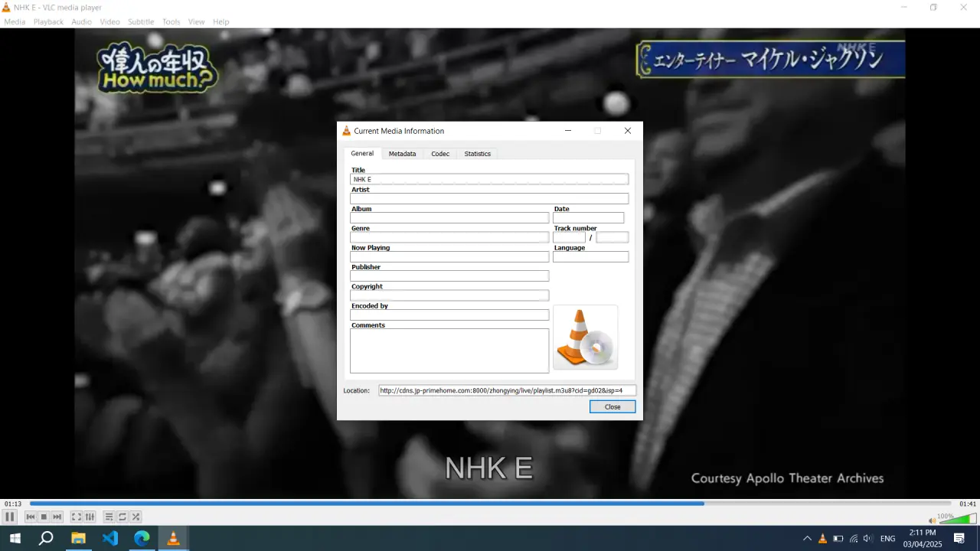The width and height of the screenshot is (980, 551).
Task: Open the Statistics tab
Action: [x=477, y=154]
